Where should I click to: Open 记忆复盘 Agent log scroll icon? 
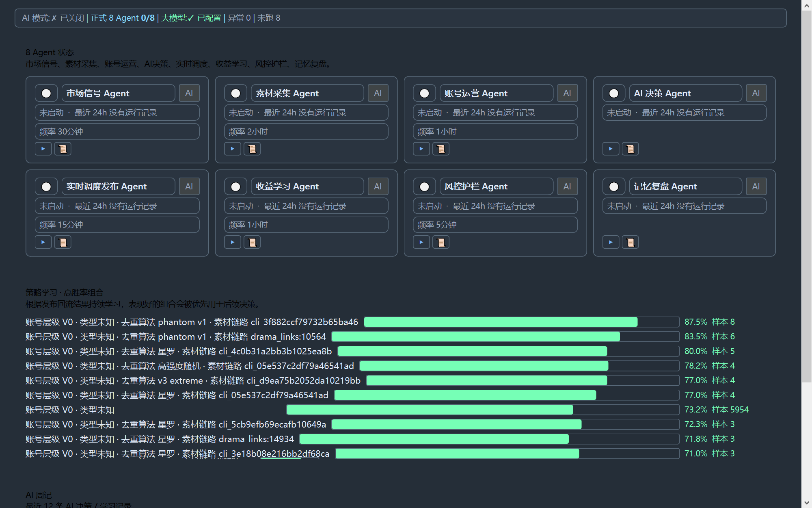[x=631, y=242]
